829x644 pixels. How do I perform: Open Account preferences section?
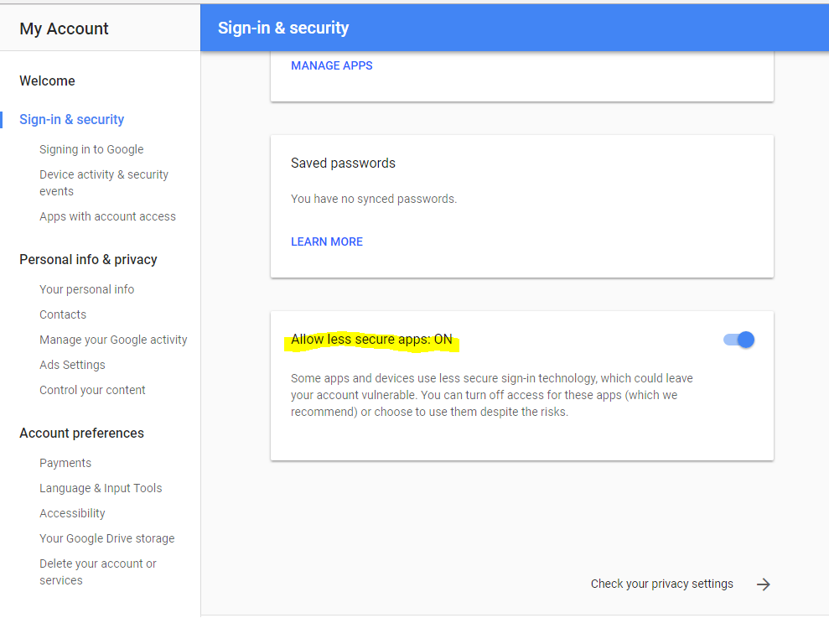click(81, 433)
